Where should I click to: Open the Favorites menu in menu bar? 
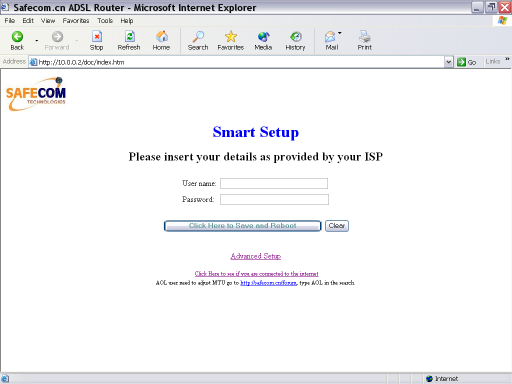click(76, 21)
